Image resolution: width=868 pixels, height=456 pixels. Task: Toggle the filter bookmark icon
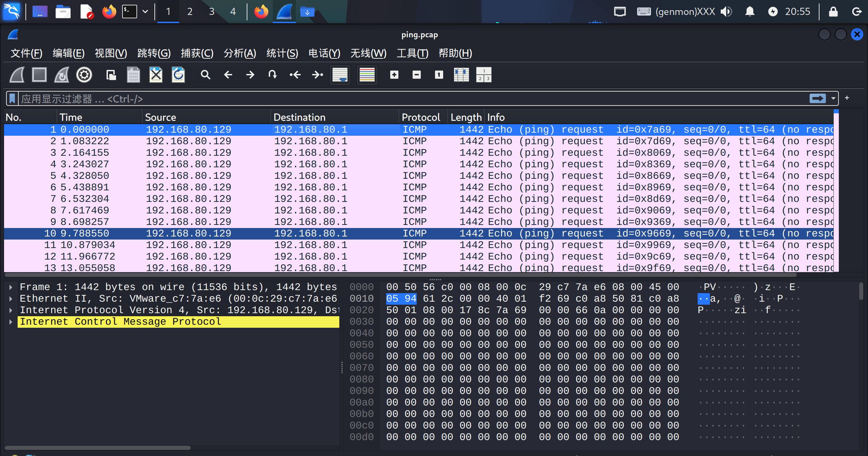12,99
